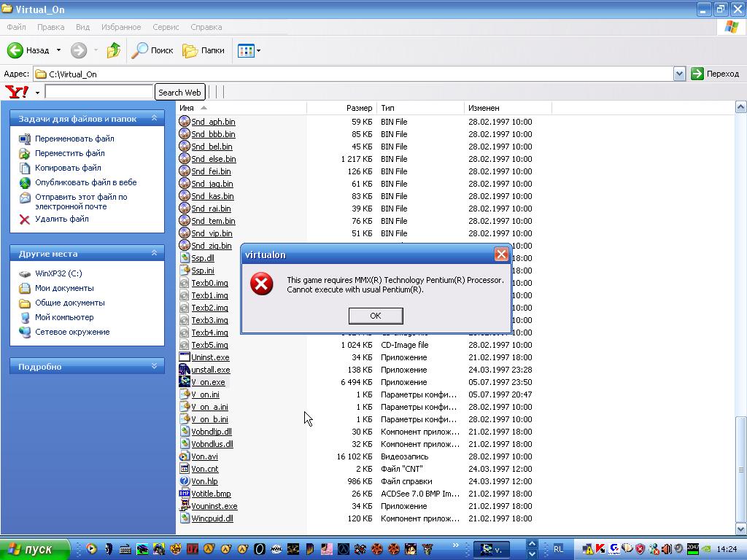This screenshot has height=560, width=747.
Task: Collapse the Другие места panel
Action: coord(154,253)
